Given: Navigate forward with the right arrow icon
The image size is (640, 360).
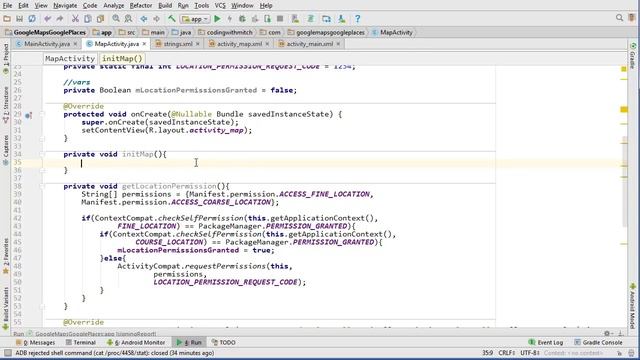Looking at the screenshot, I should 156,19.
